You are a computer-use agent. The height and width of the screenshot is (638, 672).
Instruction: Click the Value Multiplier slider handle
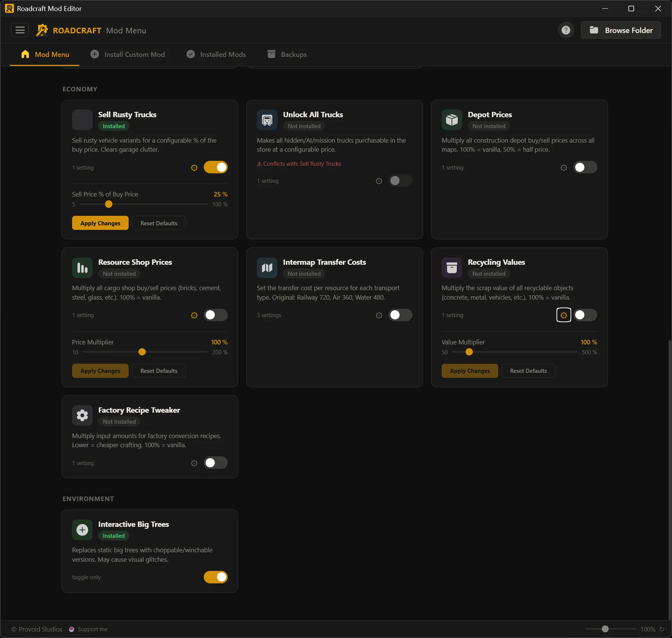click(469, 352)
